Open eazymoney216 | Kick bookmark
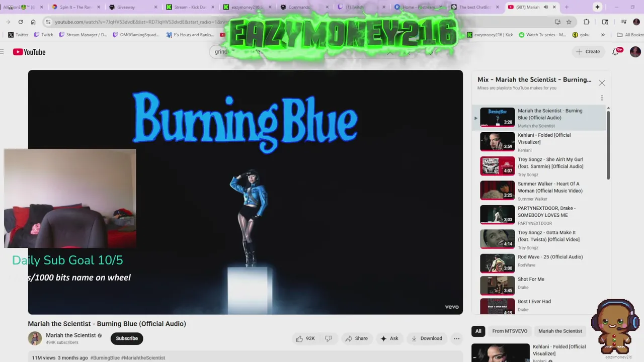644x362 pixels. tap(490, 35)
